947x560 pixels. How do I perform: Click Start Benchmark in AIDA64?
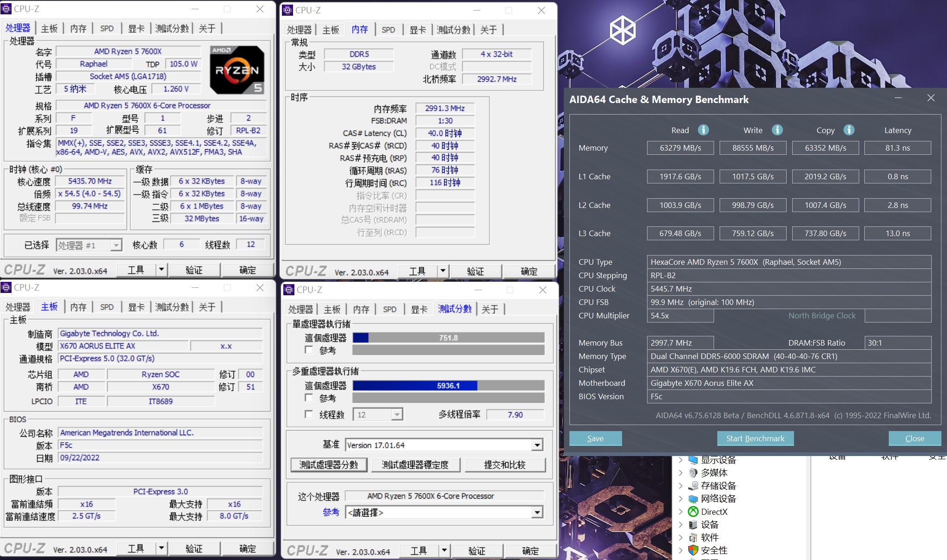755,438
